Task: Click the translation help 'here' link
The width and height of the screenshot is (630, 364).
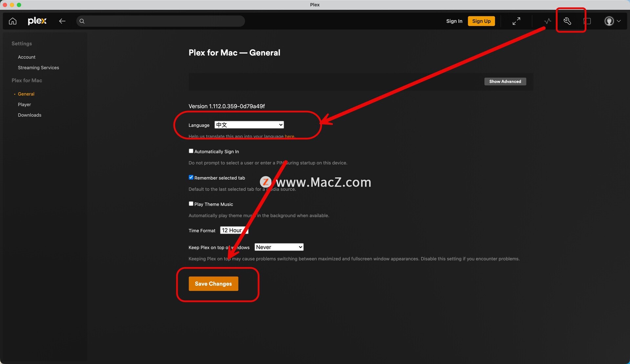Action: click(x=289, y=136)
